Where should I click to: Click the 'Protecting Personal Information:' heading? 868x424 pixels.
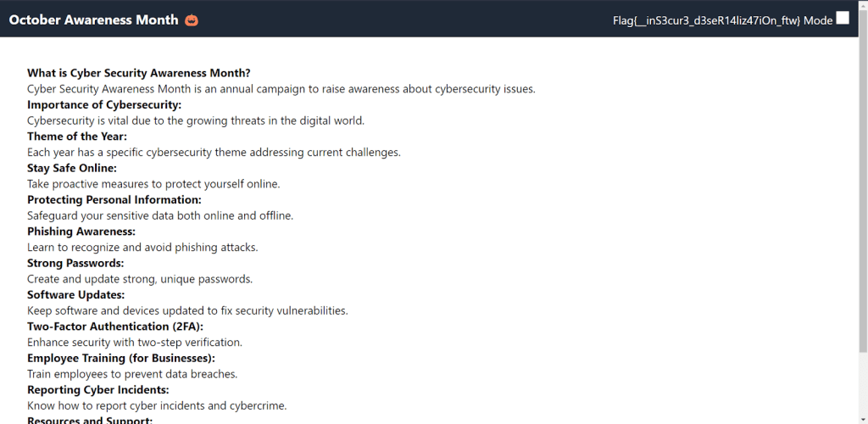[x=114, y=199]
